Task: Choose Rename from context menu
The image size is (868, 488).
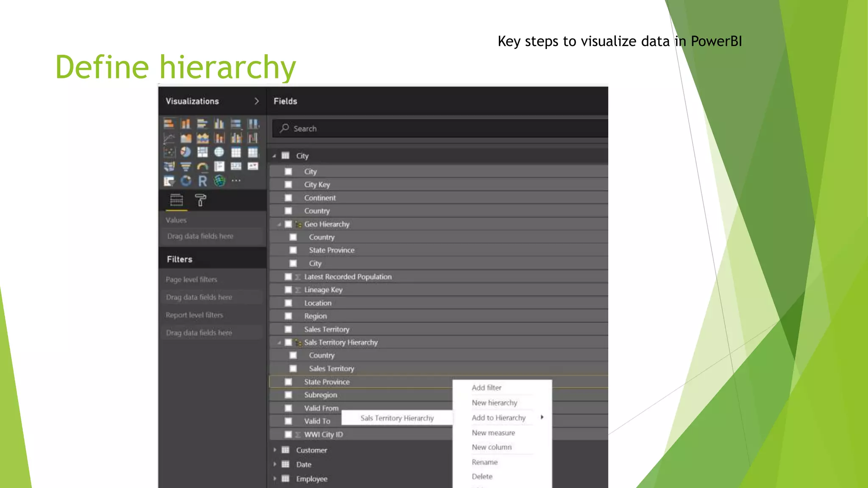Action: (x=484, y=462)
